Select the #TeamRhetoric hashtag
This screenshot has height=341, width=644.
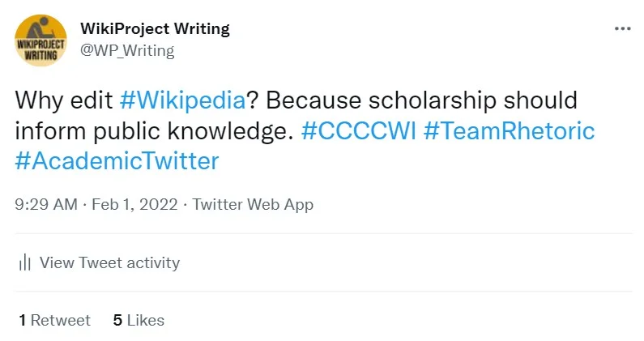click(510, 130)
